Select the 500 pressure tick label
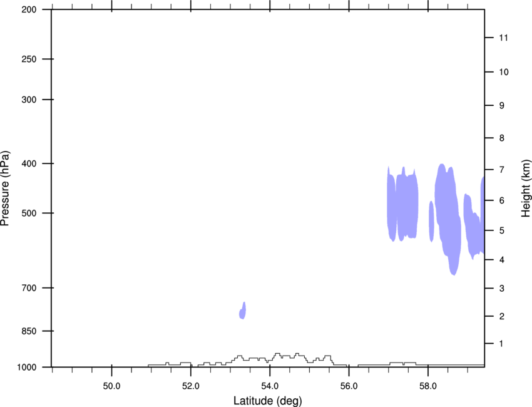Image resolution: width=532 pixels, height=407 pixels. pyautogui.click(x=29, y=213)
